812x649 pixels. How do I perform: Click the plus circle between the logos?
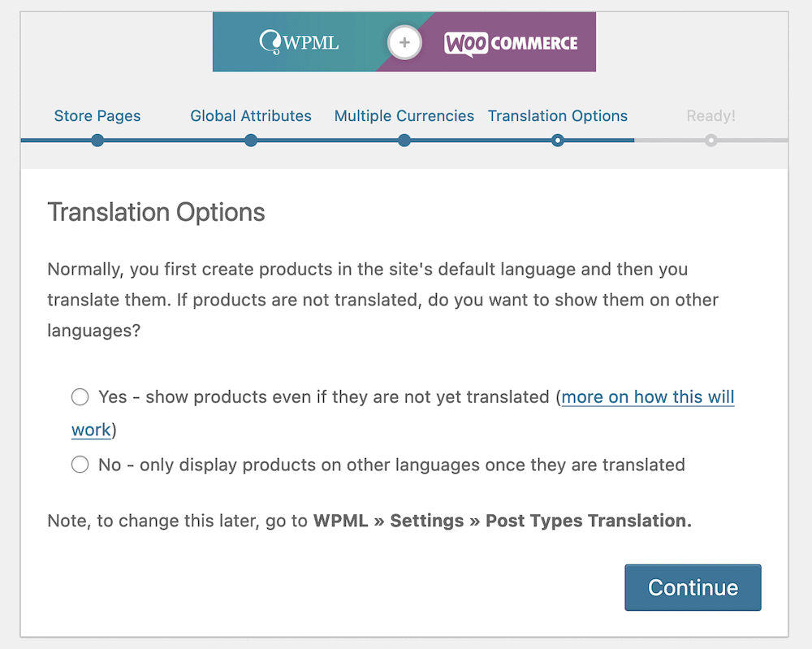tap(404, 42)
